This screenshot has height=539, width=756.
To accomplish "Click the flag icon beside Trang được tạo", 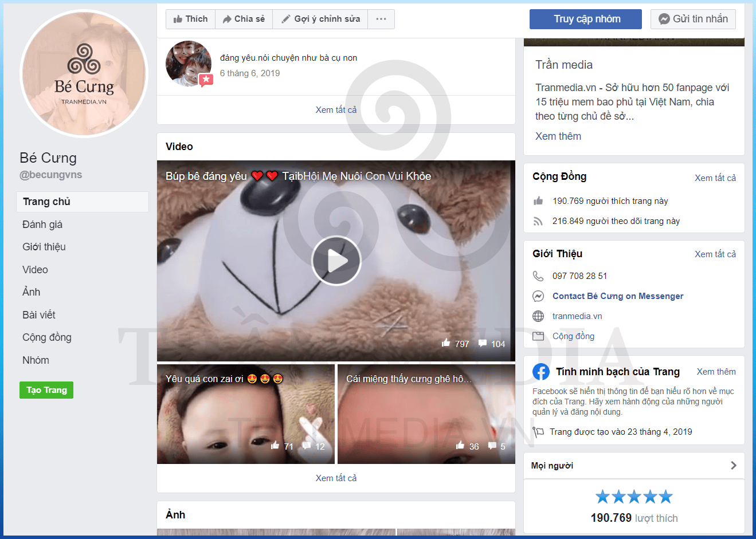I will click(538, 432).
